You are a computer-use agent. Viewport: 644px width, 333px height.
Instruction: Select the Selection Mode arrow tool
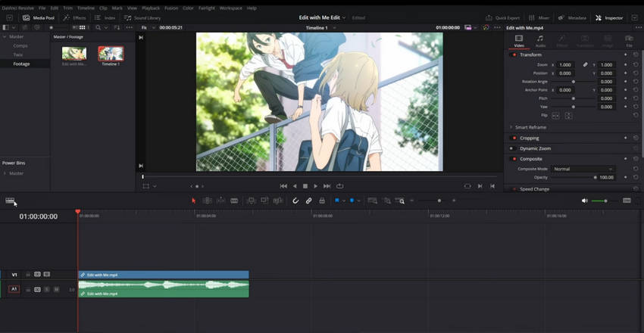(193, 201)
